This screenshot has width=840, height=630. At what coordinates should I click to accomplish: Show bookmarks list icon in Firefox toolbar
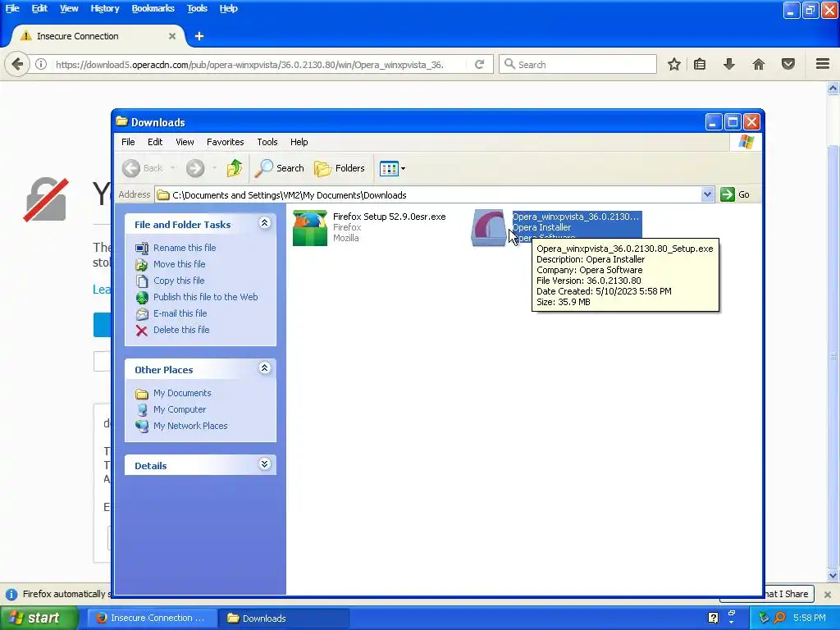coord(700,64)
